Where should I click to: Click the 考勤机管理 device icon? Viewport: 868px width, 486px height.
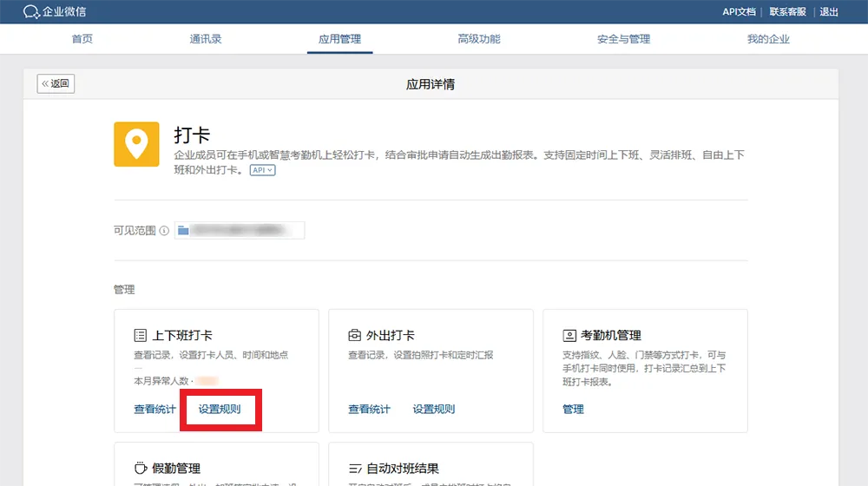(x=569, y=336)
